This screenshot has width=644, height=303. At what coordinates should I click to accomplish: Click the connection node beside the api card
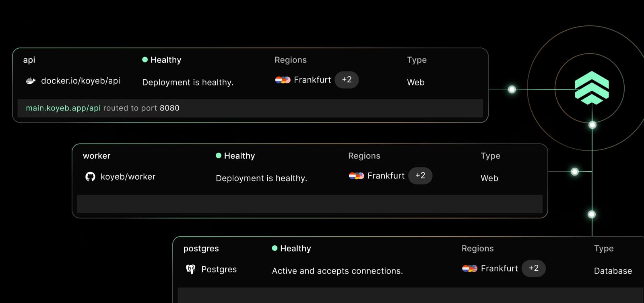tap(512, 89)
